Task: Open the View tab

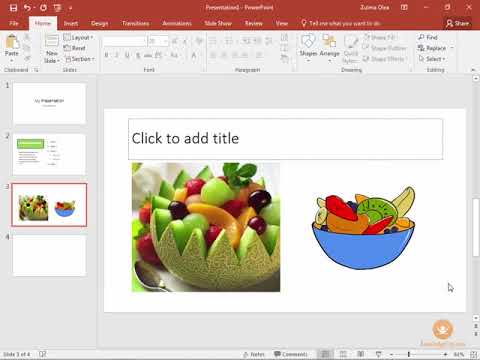Action: tap(281, 23)
